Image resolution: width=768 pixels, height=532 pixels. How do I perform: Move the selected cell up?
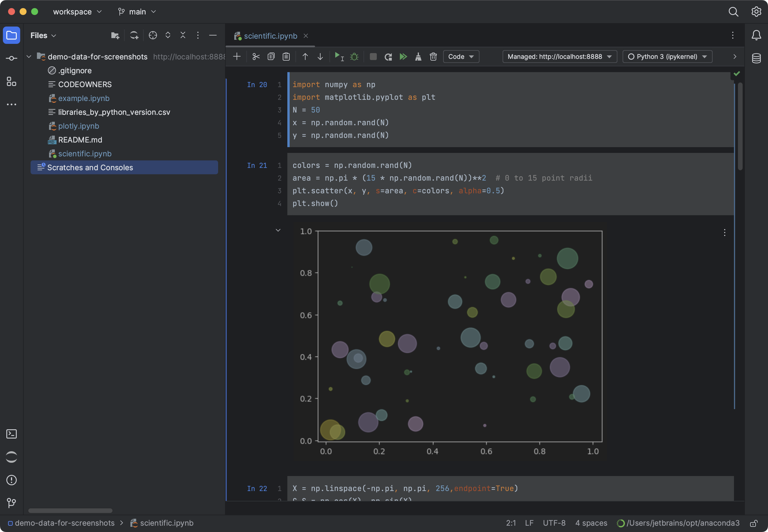coord(304,56)
